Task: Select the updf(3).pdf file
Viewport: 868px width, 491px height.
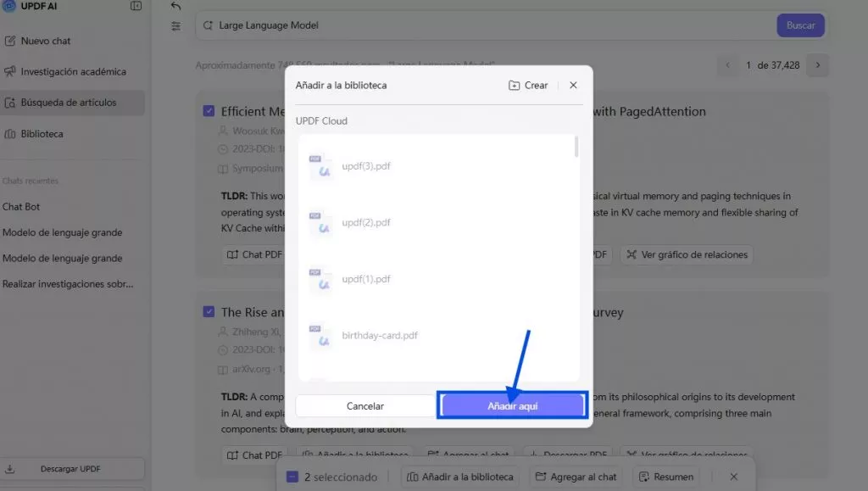Action: [x=437, y=166]
